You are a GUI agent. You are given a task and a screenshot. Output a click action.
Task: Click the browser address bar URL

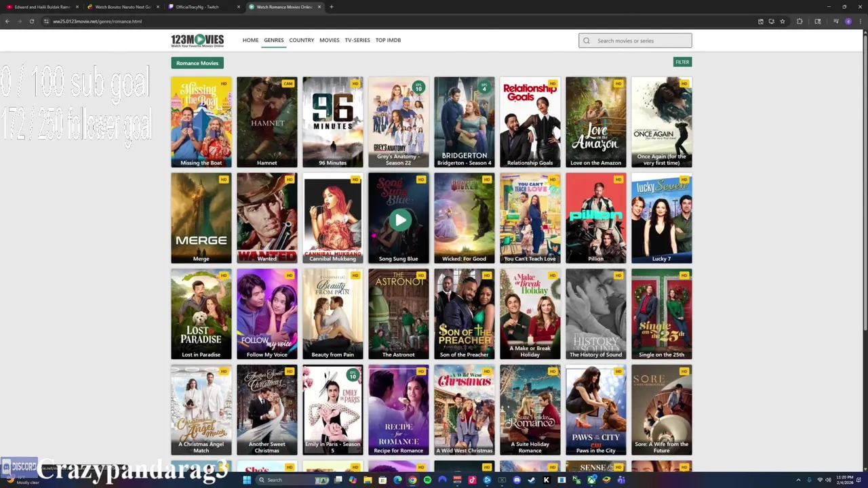[98, 21]
